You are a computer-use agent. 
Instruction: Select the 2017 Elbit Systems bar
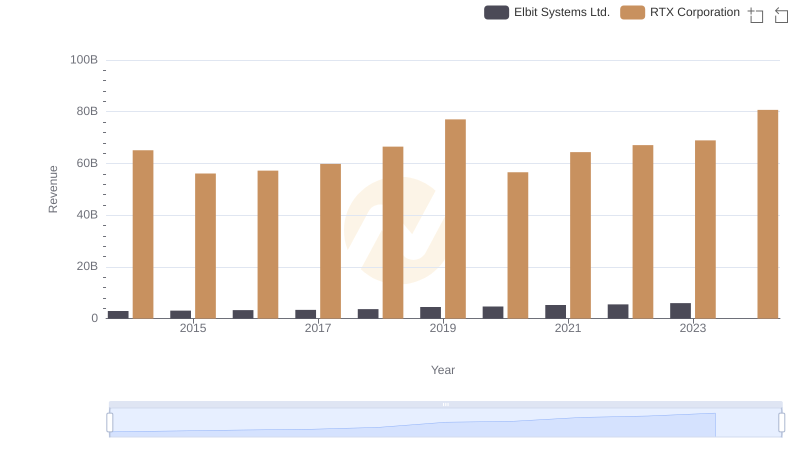point(306,314)
